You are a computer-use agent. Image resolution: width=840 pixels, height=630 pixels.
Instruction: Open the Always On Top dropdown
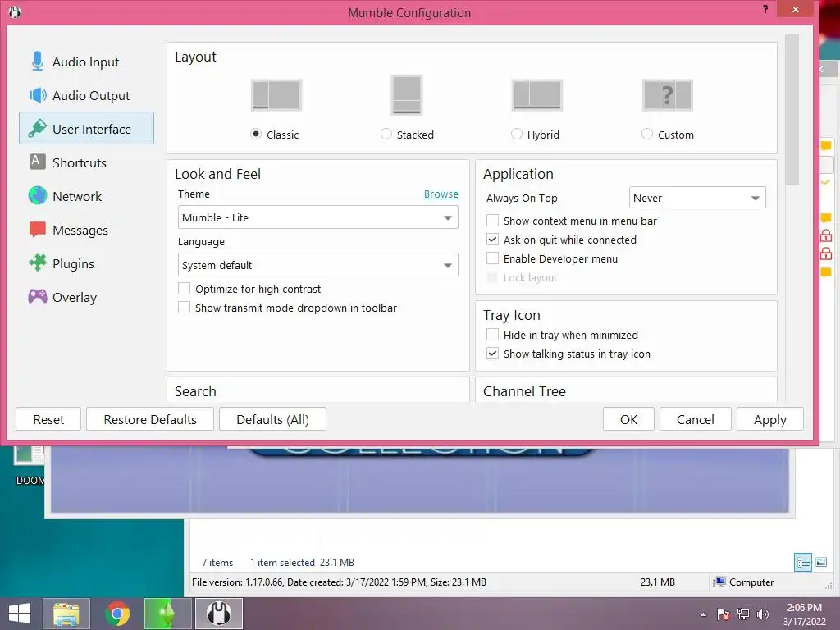click(x=697, y=198)
